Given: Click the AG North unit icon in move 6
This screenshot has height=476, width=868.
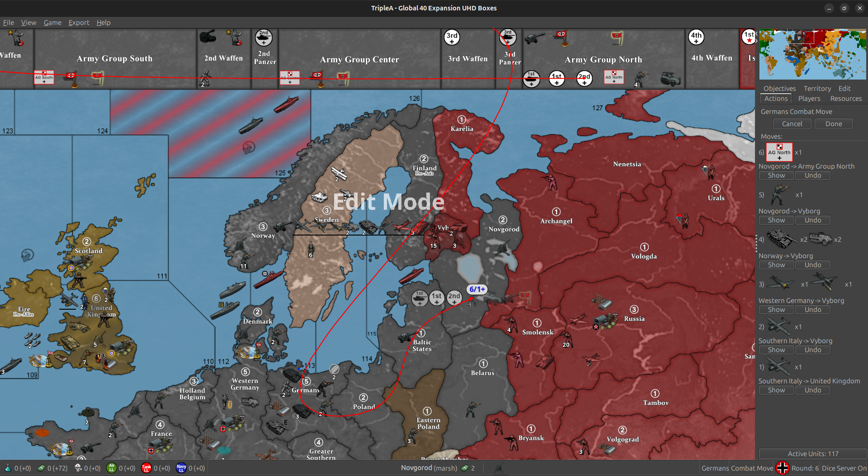Looking at the screenshot, I should [779, 152].
